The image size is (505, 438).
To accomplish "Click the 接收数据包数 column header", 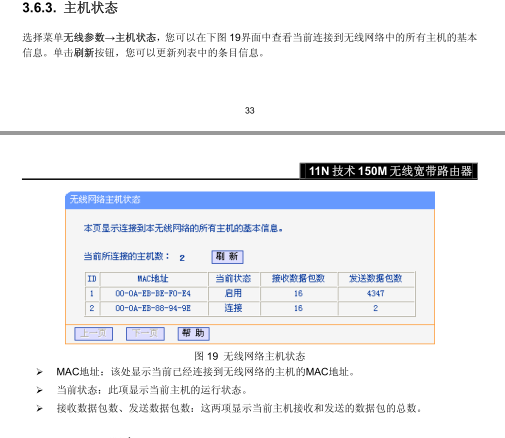I will click(298, 279).
